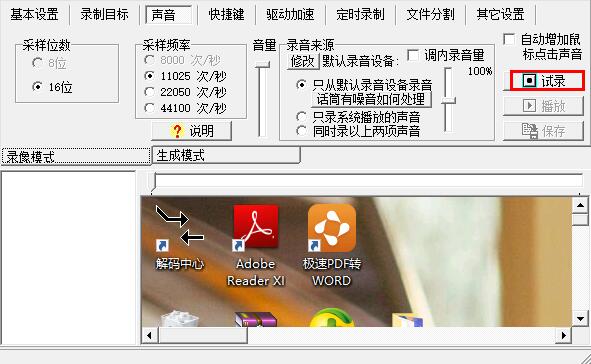Select 11025 次/秒 sampling rate
Viewport: 591px width, 364px height.
pos(149,76)
